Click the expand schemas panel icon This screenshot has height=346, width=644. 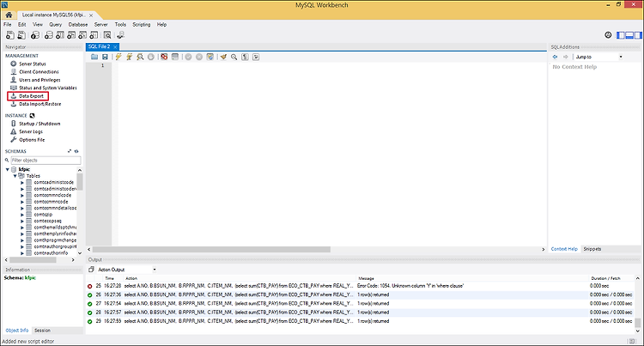pyautogui.click(x=70, y=151)
